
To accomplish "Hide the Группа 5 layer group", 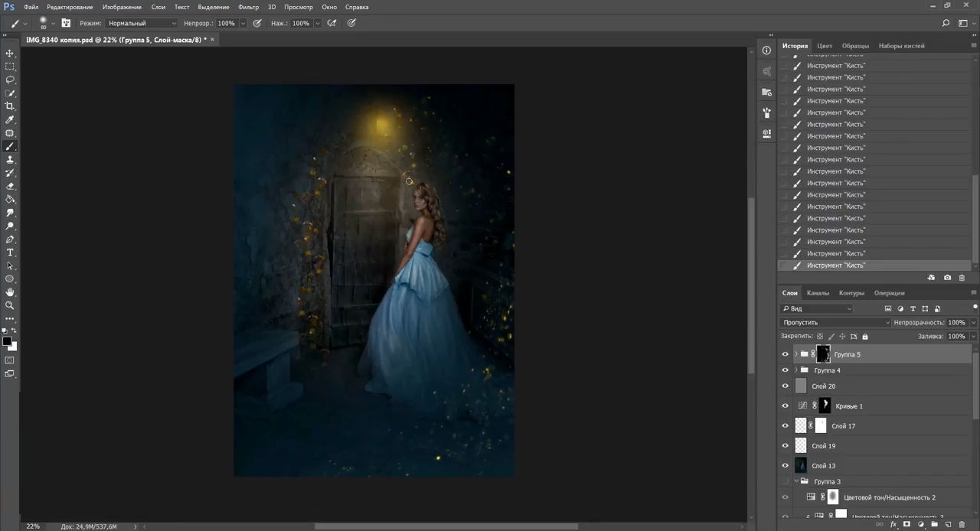I will tap(785, 354).
